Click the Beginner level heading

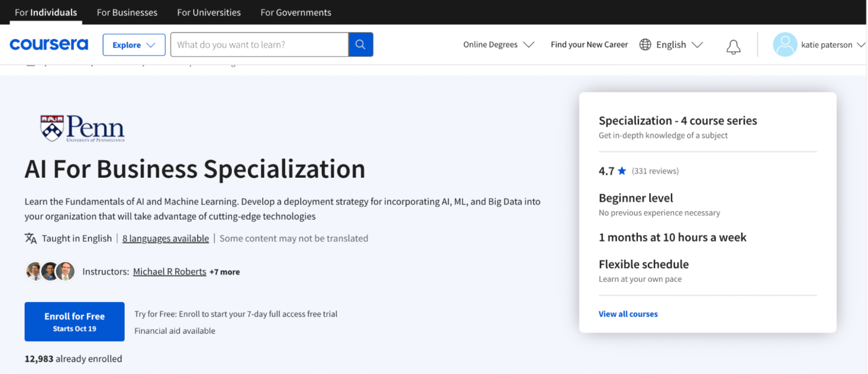[x=636, y=198]
